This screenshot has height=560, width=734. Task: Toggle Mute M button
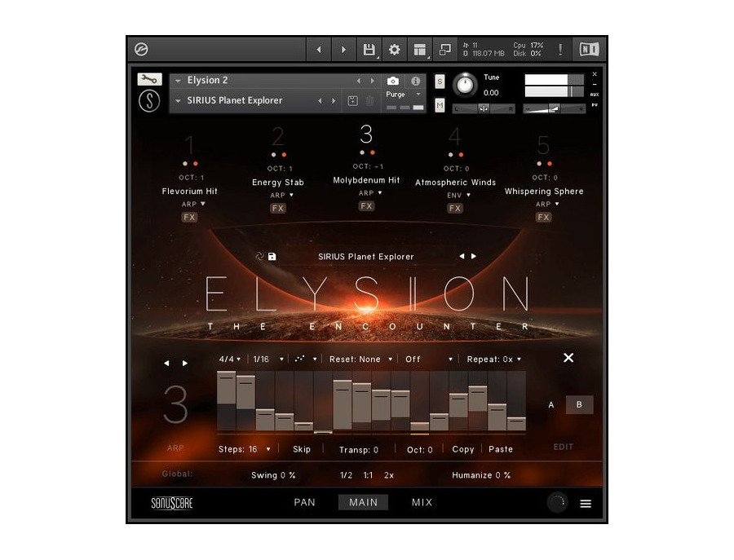click(440, 105)
